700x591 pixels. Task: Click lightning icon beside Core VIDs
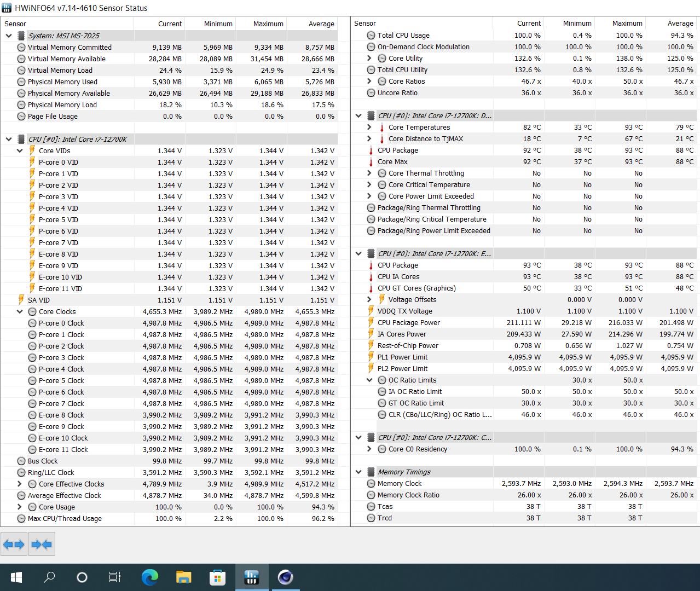32,150
